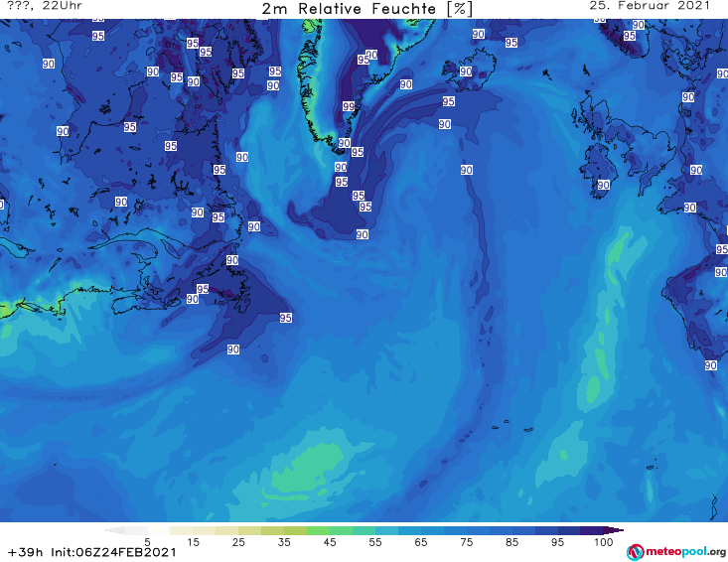Select the title '2m Relative Feuchte [%]'
The width and height of the screenshot is (728, 562).
[366, 9]
